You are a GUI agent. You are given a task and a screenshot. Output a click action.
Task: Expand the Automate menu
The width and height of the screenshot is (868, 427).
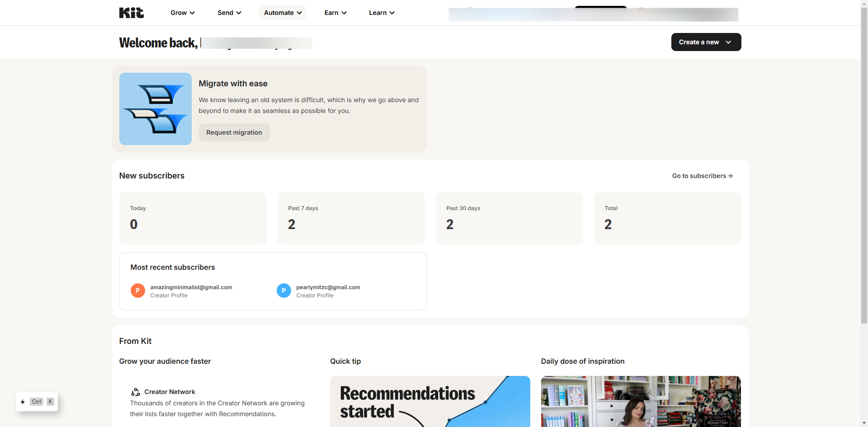tap(283, 13)
